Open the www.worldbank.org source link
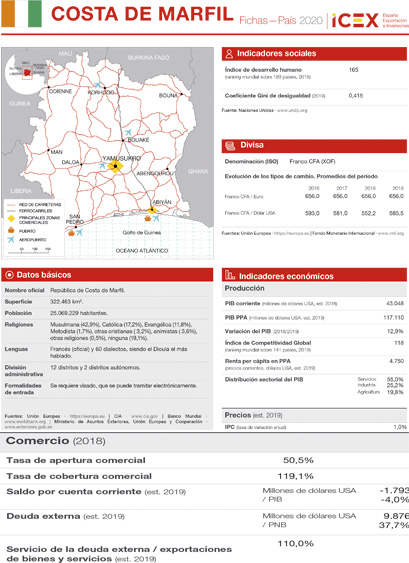409x563 pixels. coord(25,422)
